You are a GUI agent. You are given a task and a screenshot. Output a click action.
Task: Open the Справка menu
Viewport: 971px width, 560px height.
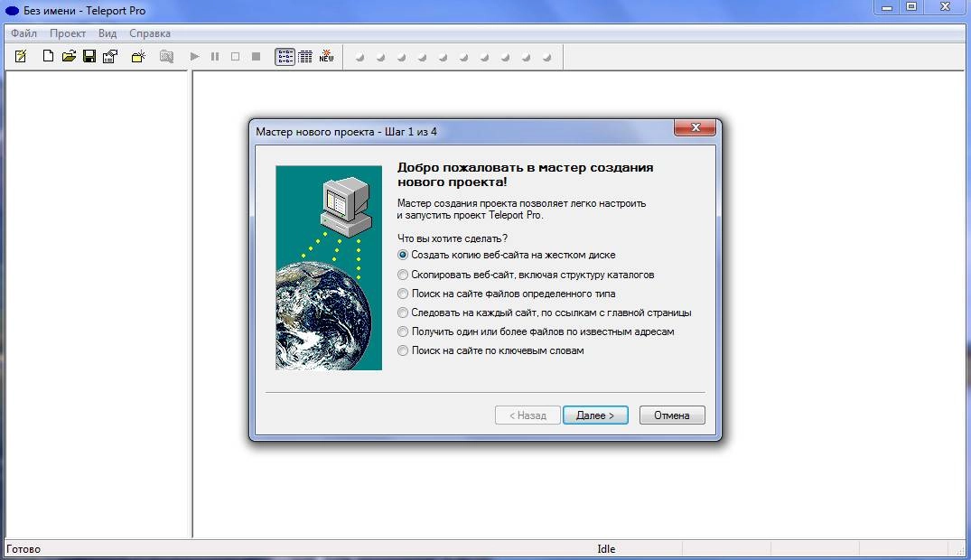(x=150, y=33)
